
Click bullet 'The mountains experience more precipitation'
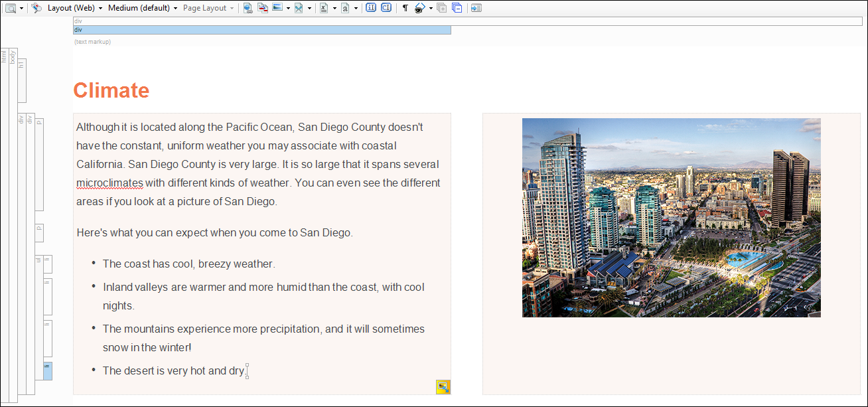point(263,338)
